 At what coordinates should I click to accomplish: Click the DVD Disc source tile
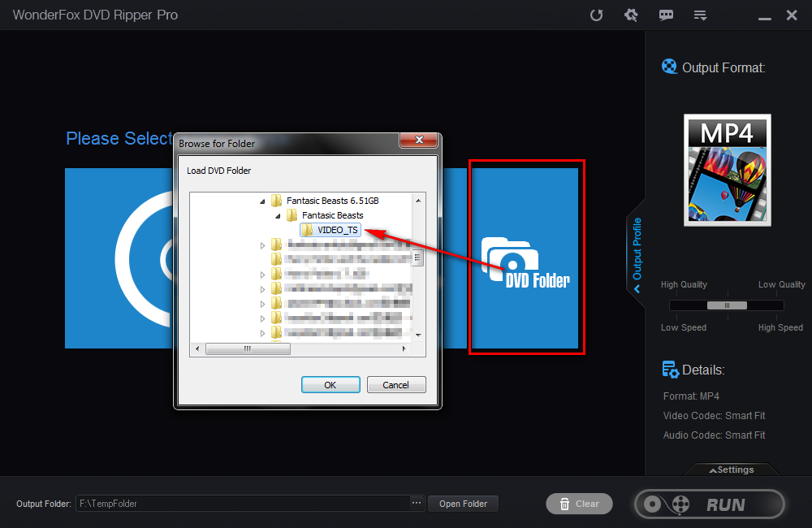click(119, 258)
